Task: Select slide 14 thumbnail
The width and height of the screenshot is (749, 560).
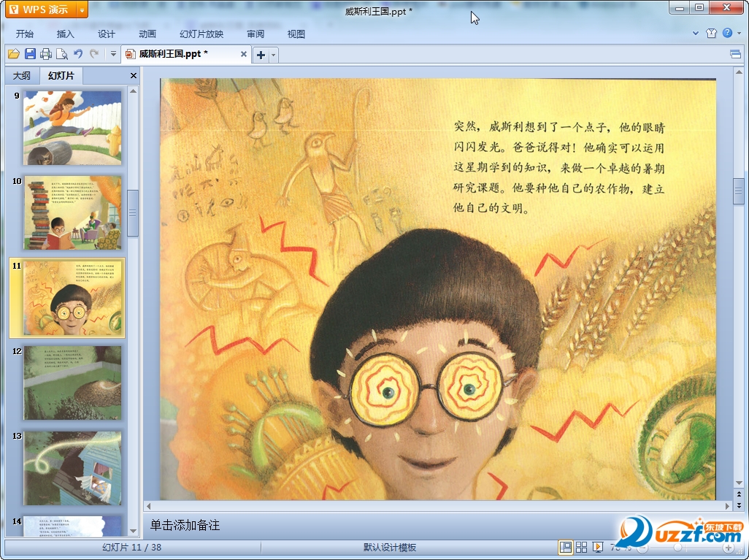Action: point(72,526)
